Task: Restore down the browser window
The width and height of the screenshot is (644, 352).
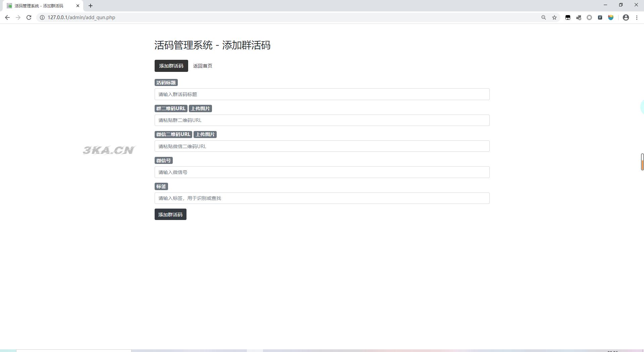Action: pos(621,5)
